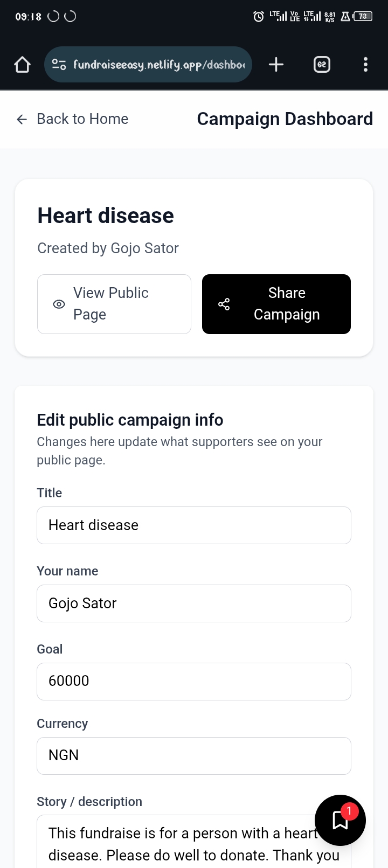
Task: Tap the alarm icon in status bar
Action: tap(259, 17)
